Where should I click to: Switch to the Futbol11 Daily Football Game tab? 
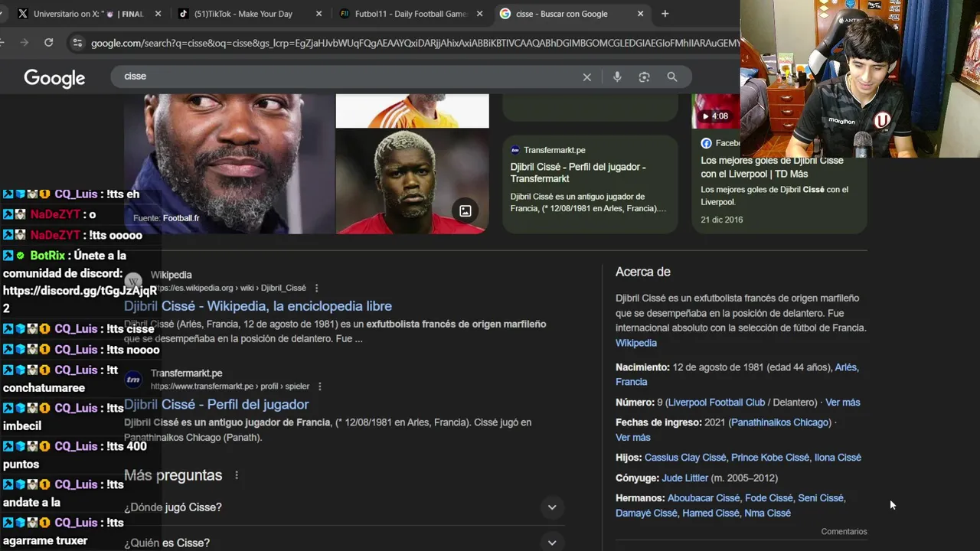pos(410,14)
